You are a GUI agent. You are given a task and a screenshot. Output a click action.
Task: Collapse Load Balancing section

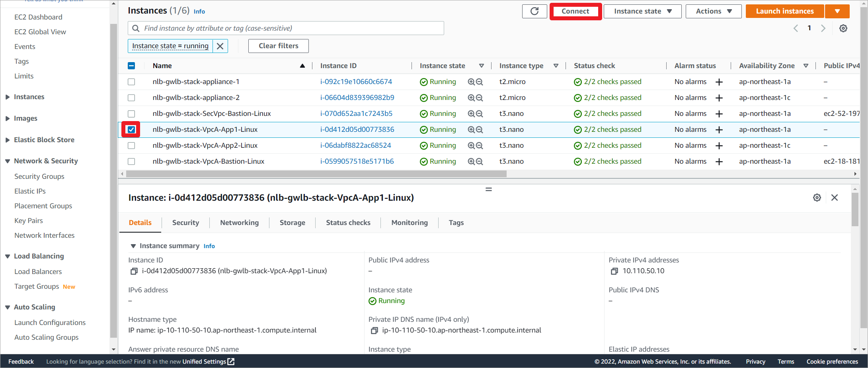point(8,256)
